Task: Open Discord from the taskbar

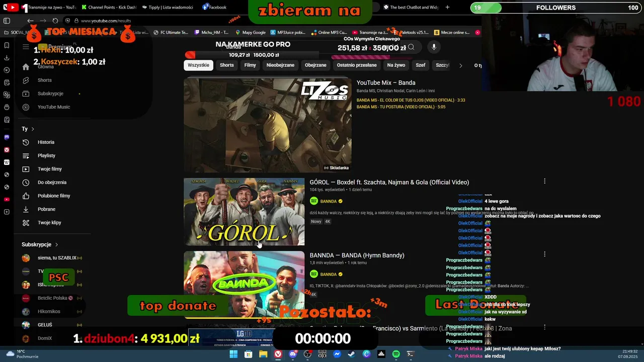Action: 293,354
